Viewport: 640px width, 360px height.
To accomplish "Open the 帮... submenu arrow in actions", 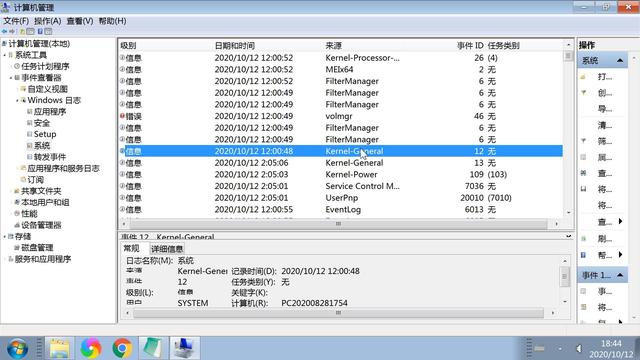I will pos(620,255).
